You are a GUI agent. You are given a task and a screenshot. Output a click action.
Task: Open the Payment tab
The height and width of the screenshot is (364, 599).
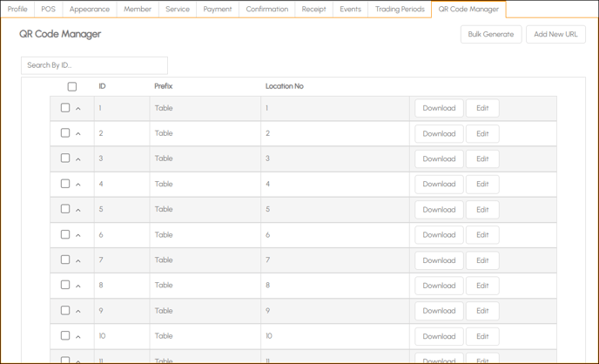tap(218, 10)
